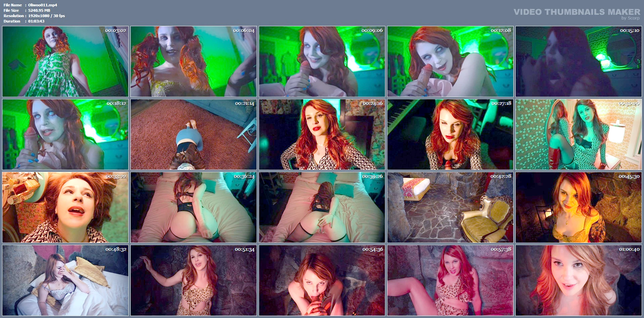Select the thumbnail stamped 00:33:22
644x318 pixels.
[65, 207]
